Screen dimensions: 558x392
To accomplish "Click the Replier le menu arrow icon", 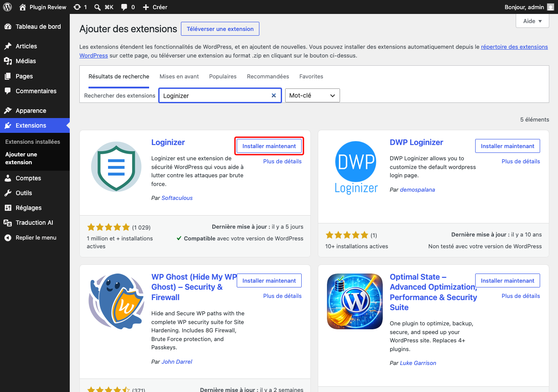I will coord(8,238).
